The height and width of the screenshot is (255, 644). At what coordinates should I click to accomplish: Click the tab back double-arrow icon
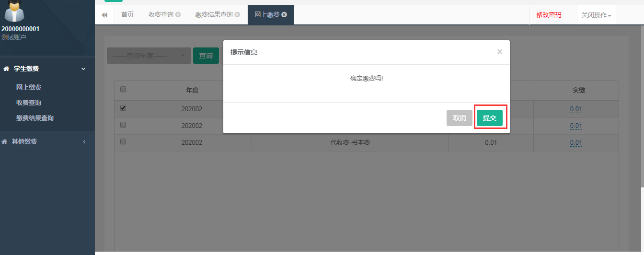coord(104,15)
